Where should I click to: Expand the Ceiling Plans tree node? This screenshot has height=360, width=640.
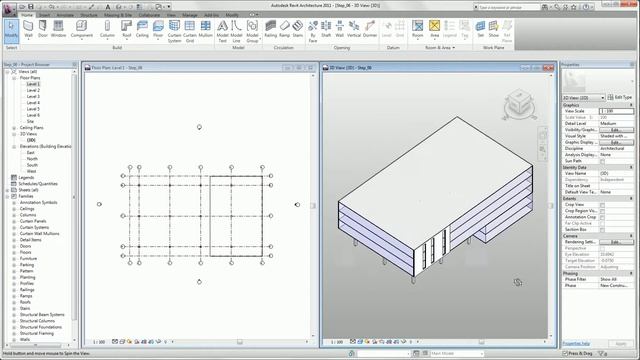14,128
